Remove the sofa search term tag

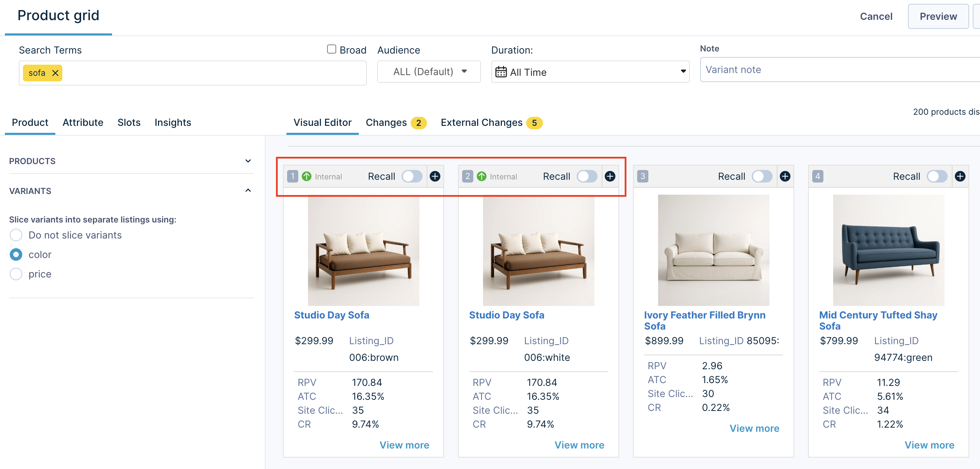pyautogui.click(x=55, y=73)
